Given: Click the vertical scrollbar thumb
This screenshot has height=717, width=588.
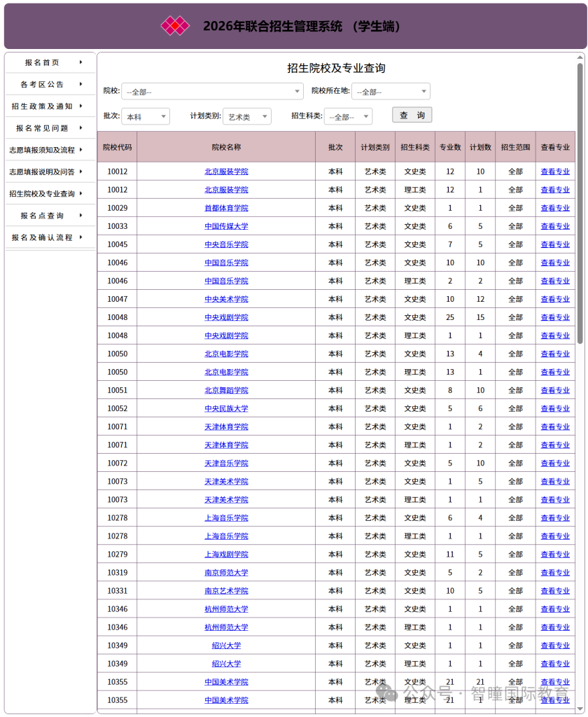Looking at the screenshot, I should 580,203.
